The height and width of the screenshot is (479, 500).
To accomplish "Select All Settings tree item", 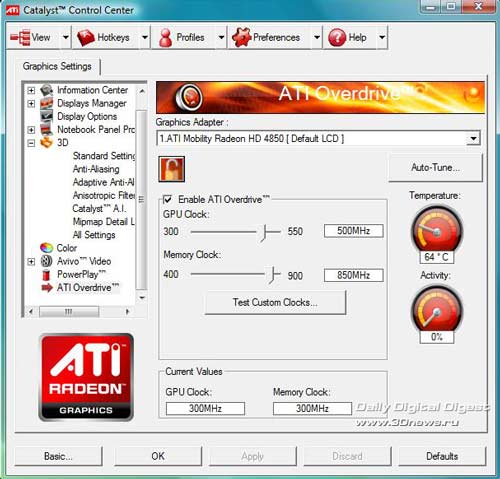I will click(x=94, y=235).
